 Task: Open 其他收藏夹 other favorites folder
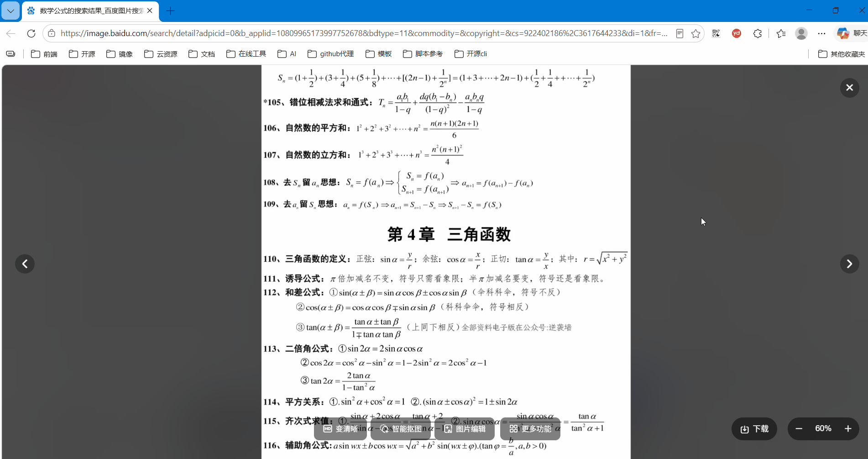click(842, 54)
